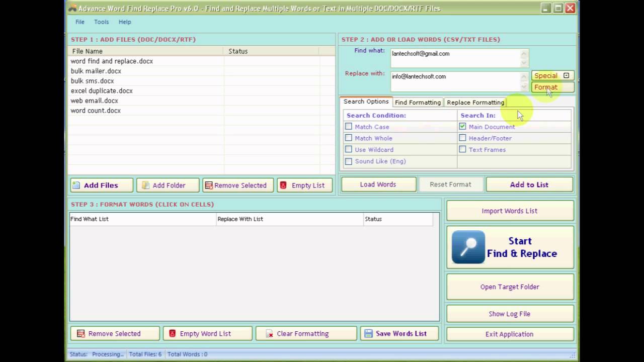Click the magnifier icon on Start Find & Replace

468,247
